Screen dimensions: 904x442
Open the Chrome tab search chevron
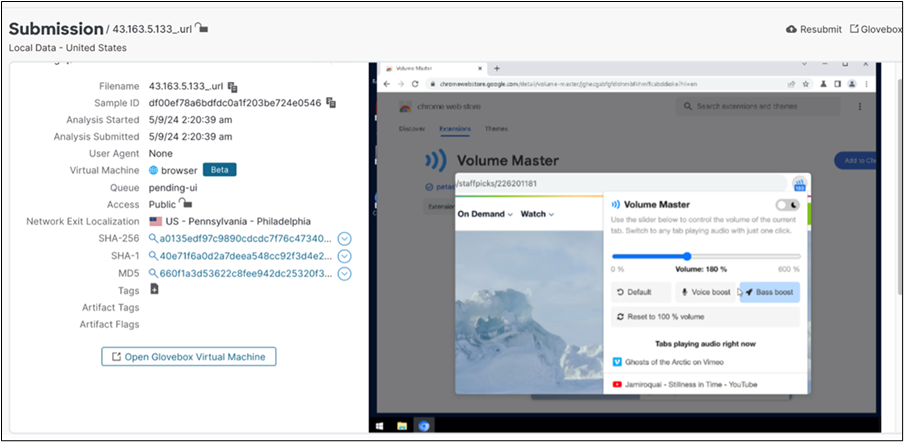(806, 64)
